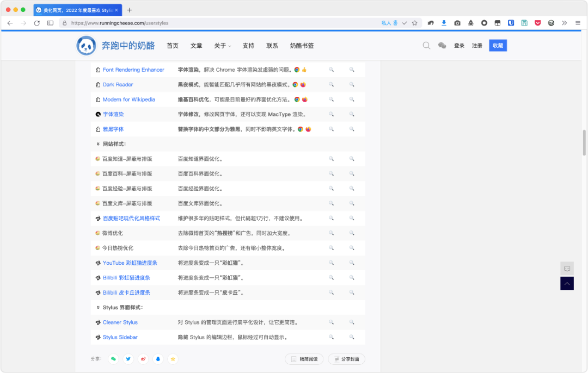Image resolution: width=588 pixels, height=373 pixels.
Task: Open a new tab with plus button
Action: pos(130,10)
